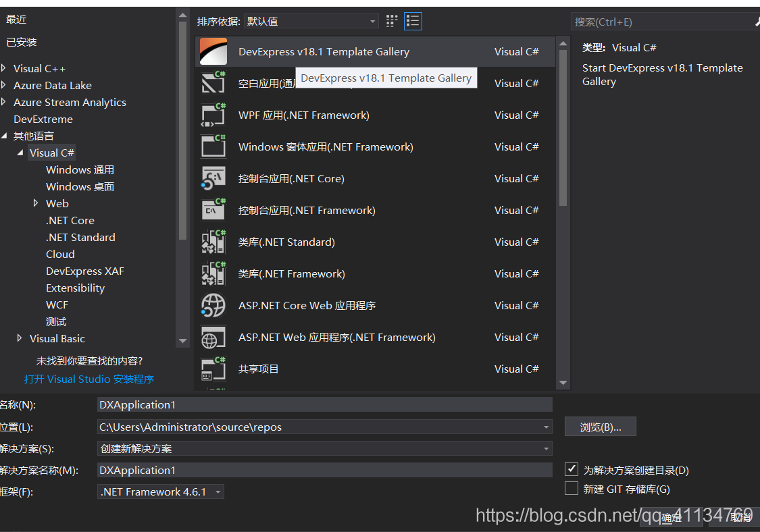The image size is (760, 532).
Task: Pick the Windows 窗体应用 template icon
Action: [213, 147]
